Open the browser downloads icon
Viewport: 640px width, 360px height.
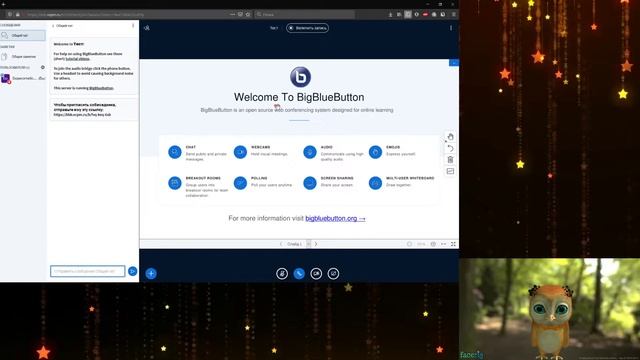click(390, 14)
